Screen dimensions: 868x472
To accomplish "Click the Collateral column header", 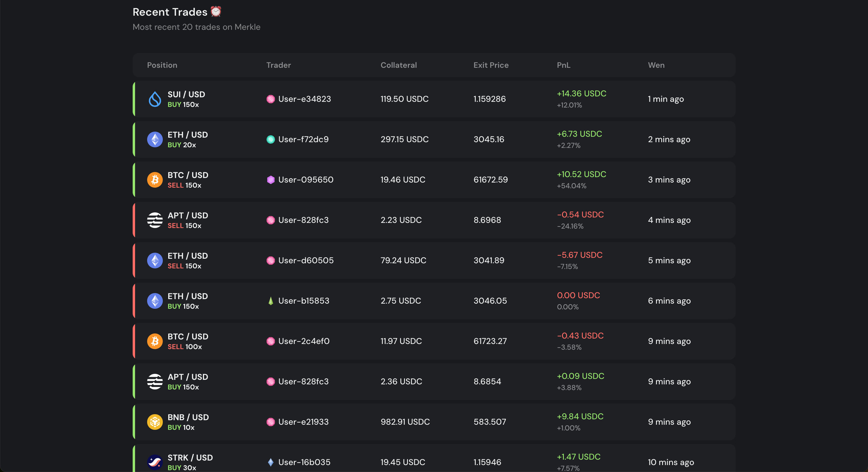I will click(399, 65).
